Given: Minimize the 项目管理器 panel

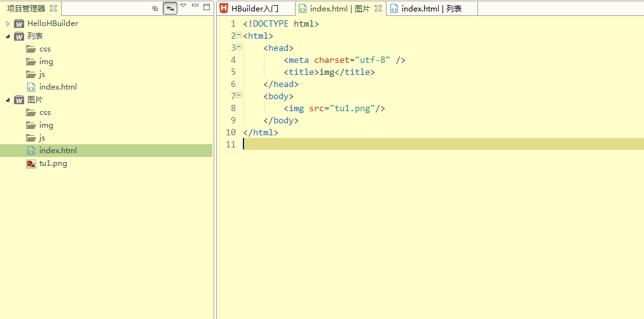Looking at the screenshot, I should tap(195, 6).
